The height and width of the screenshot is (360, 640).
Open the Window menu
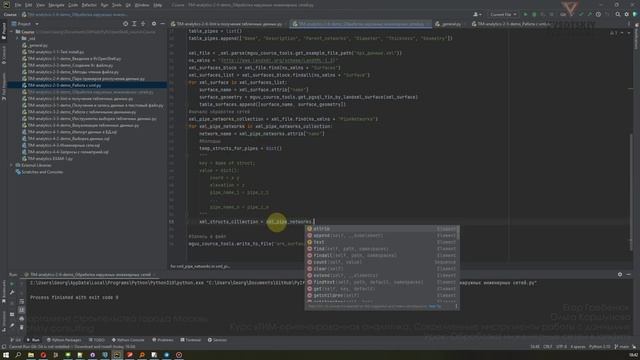coord(142,5)
